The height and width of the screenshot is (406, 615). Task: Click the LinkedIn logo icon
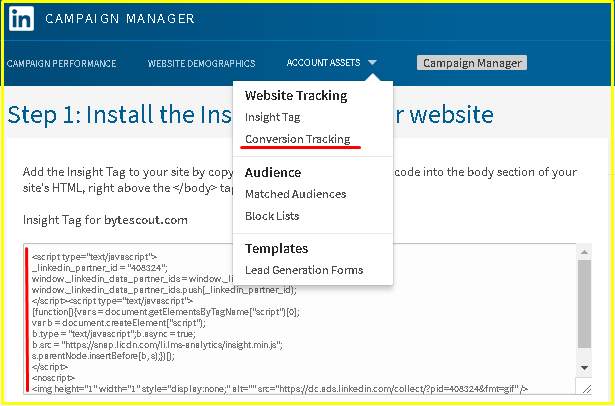(22, 18)
